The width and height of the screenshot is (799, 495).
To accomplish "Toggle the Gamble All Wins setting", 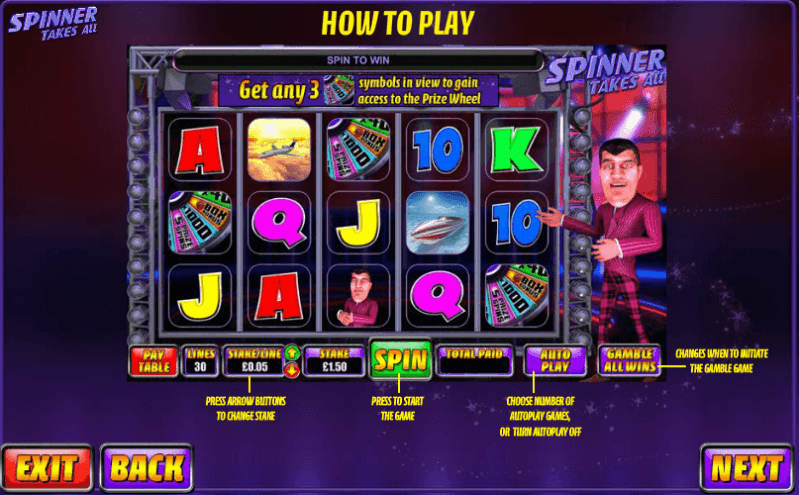I will [630, 360].
